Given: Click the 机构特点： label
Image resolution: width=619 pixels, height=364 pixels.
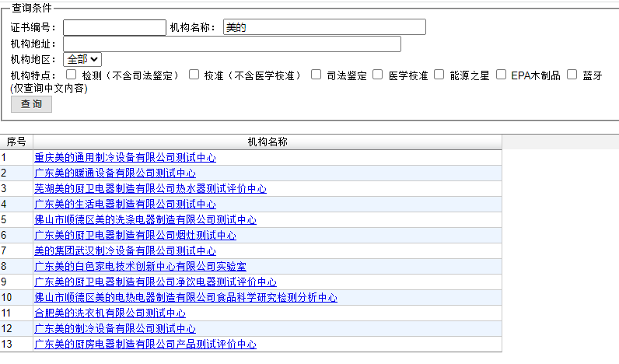Looking at the screenshot, I should tap(33, 75).
